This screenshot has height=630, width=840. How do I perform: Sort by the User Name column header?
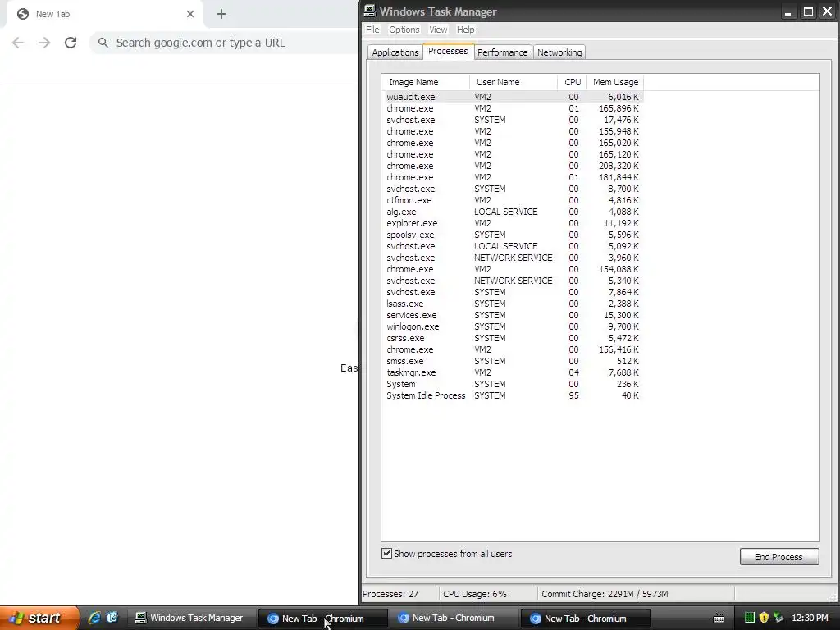click(514, 82)
